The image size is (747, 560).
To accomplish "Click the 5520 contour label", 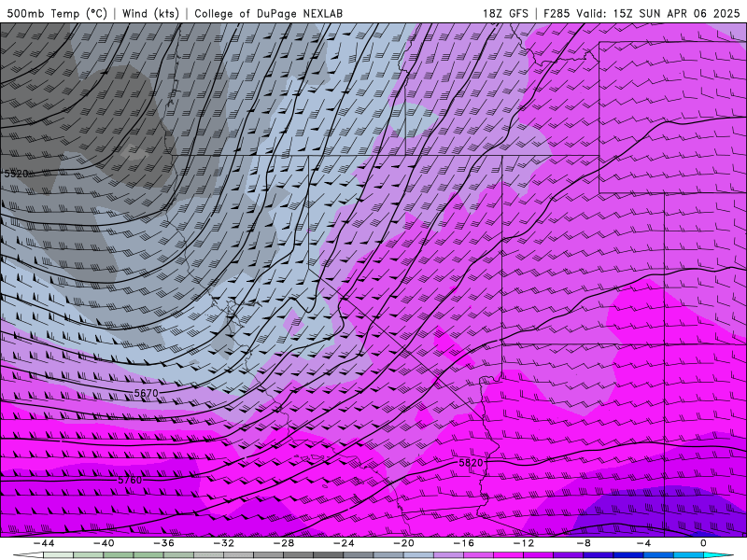I will pyautogui.click(x=16, y=174).
